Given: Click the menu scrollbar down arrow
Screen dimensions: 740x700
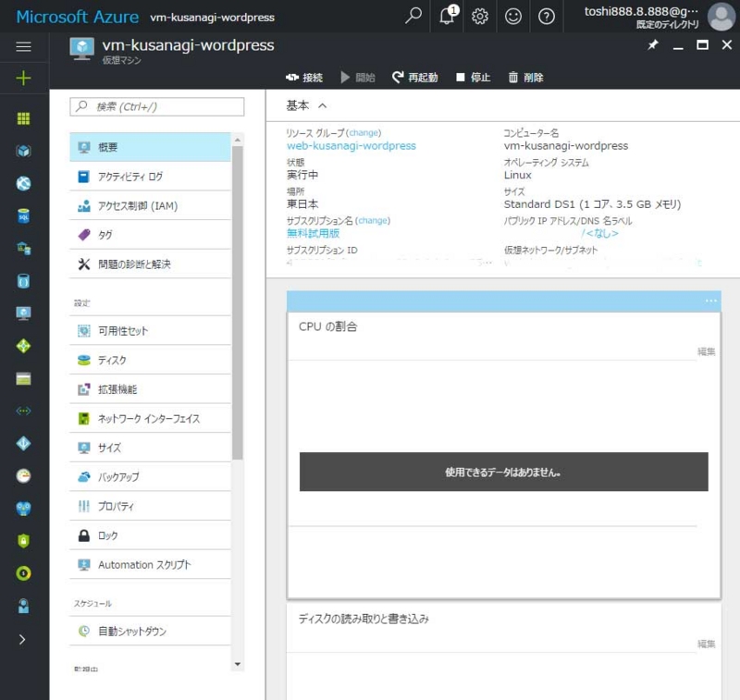Looking at the screenshot, I should [238, 664].
